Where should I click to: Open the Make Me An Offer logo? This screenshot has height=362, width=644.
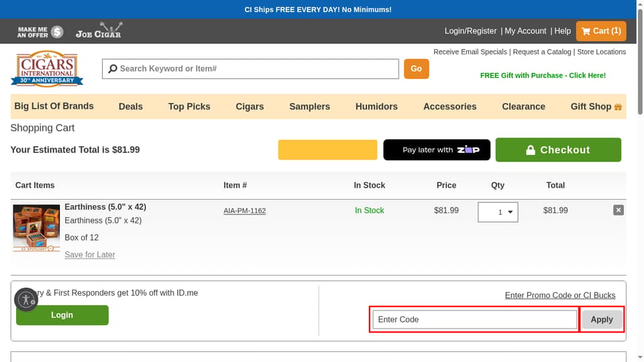[40, 32]
